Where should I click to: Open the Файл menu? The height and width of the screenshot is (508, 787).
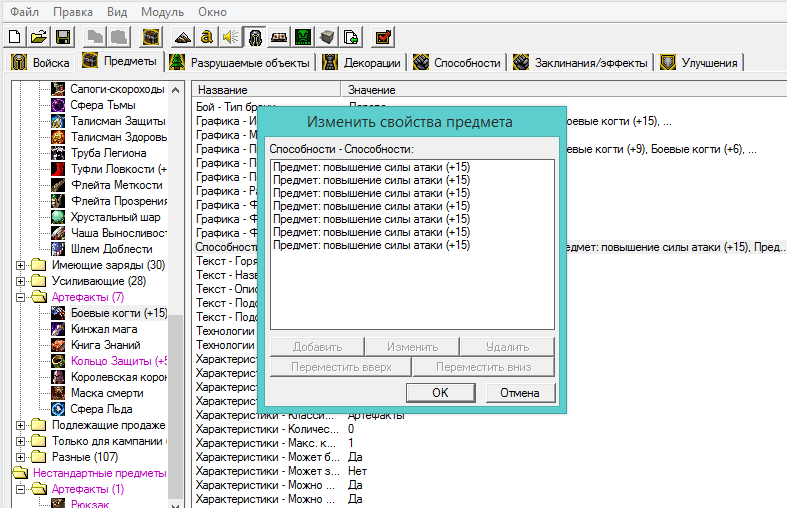point(24,12)
